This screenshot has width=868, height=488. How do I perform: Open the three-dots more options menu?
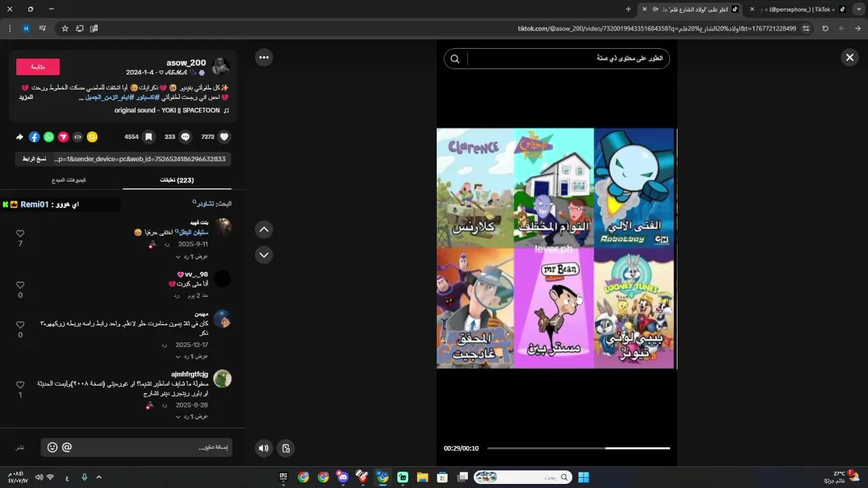coord(264,58)
